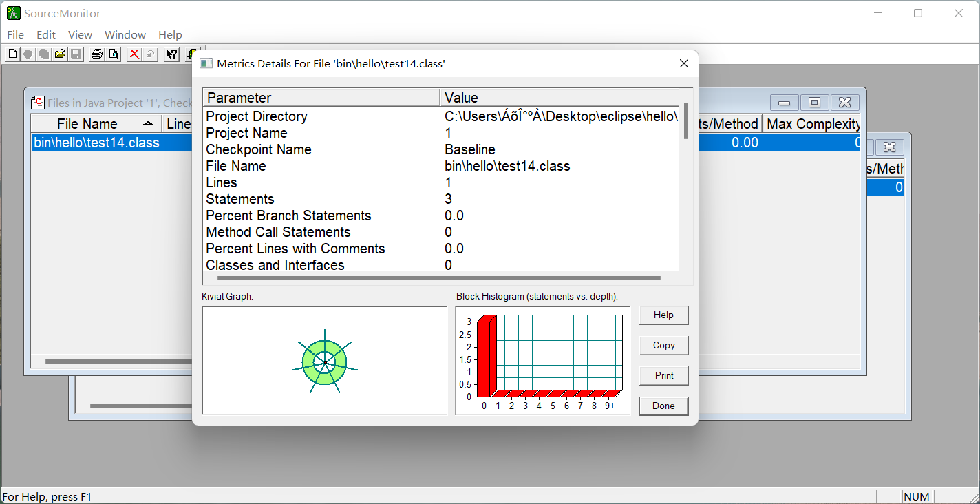Close the Files in Java Project window
Viewport: 980px width, 504px height.
click(844, 103)
